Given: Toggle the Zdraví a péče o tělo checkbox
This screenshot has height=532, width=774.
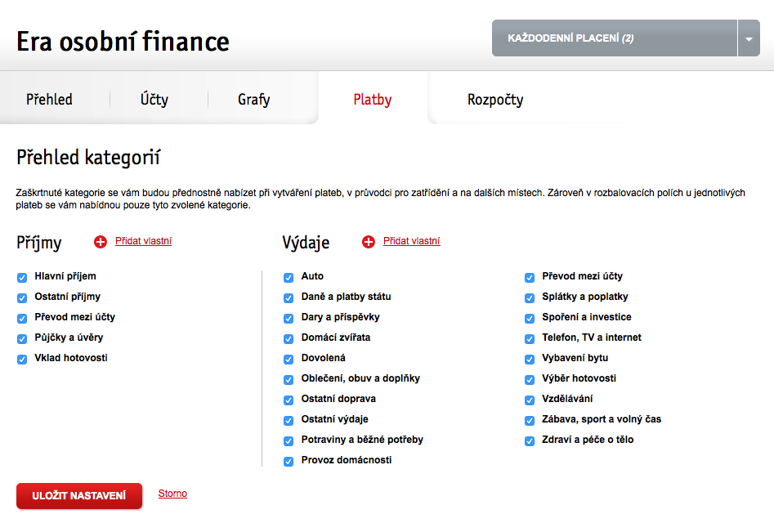Looking at the screenshot, I should click(530, 441).
